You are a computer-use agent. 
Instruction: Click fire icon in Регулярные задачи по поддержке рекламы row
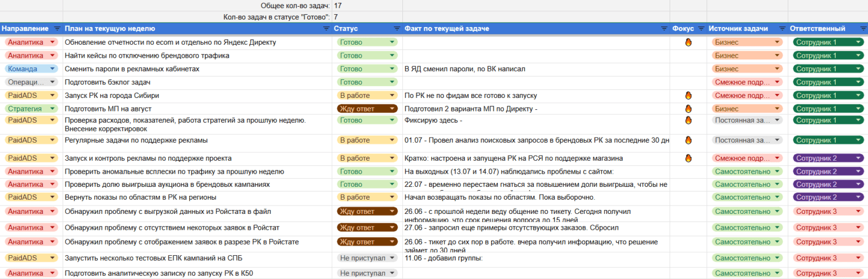(688, 140)
